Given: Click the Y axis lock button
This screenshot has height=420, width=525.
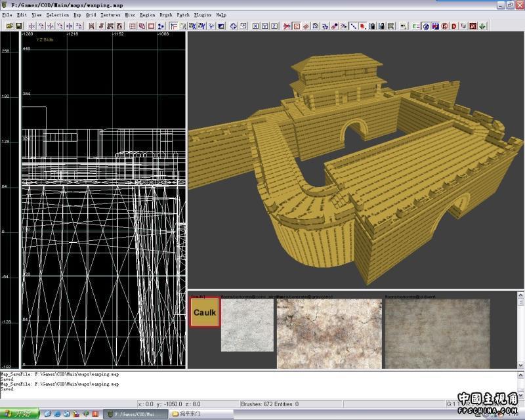Looking at the screenshot, I should point(264,26).
